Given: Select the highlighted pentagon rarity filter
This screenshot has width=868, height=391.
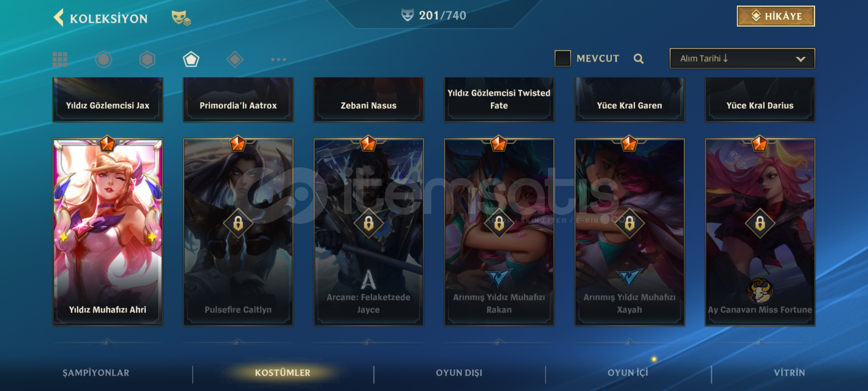Looking at the screenshot, I should pyautogui.click(x=191, y=59).
